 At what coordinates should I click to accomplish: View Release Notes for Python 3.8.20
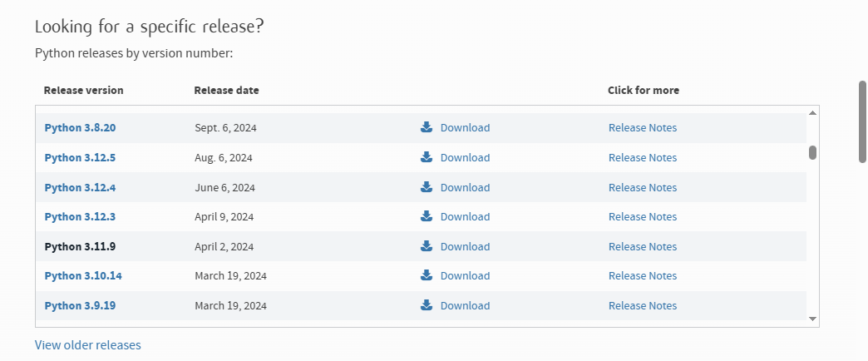(x=643, y=128)
